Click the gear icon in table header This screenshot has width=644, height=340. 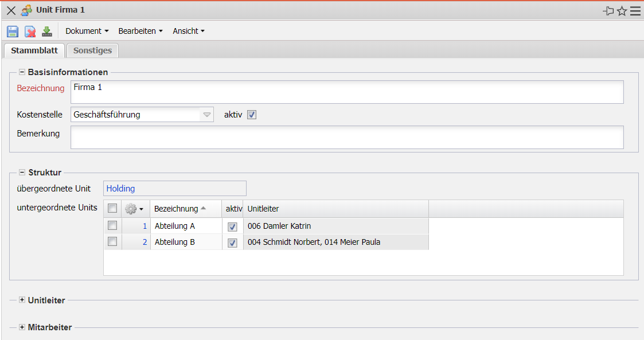pyautogui.click(x=131, y=209)
